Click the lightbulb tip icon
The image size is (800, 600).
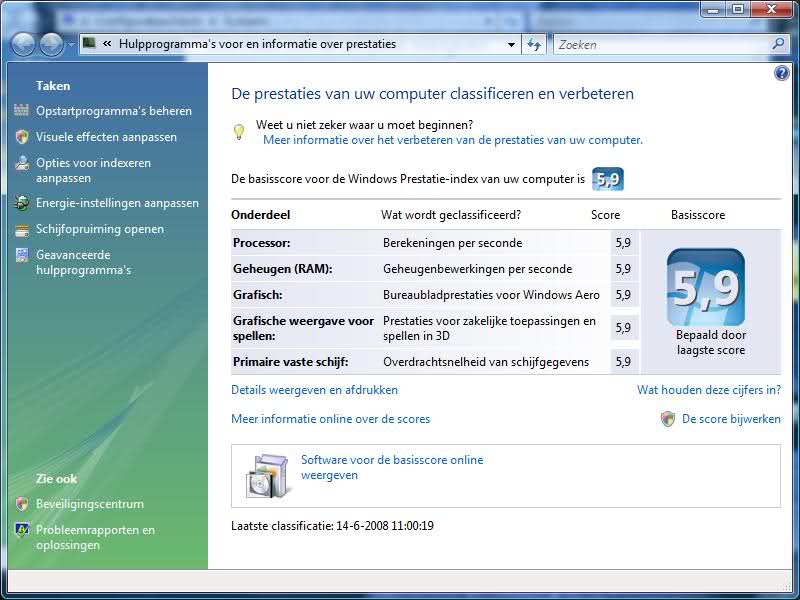[x=239, y=131]
